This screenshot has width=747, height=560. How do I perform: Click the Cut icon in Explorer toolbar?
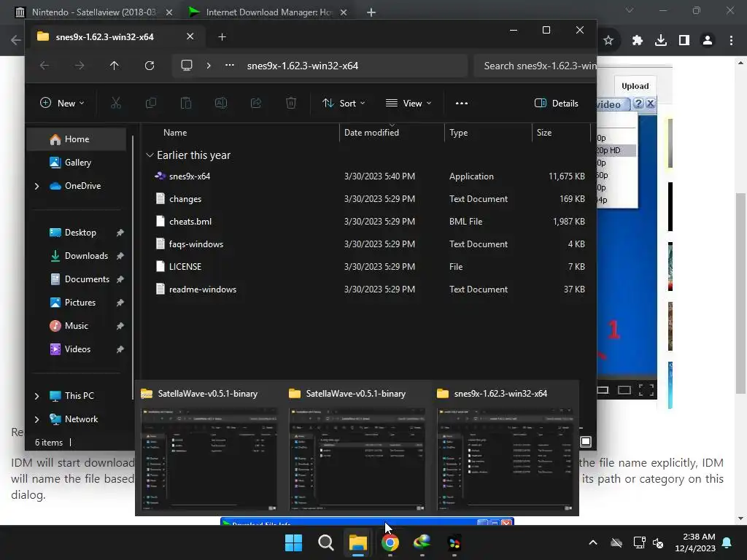(116, 103)
